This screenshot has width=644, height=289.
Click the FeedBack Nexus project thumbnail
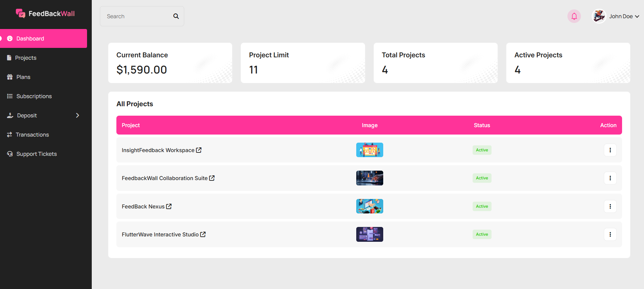[369, 206]
